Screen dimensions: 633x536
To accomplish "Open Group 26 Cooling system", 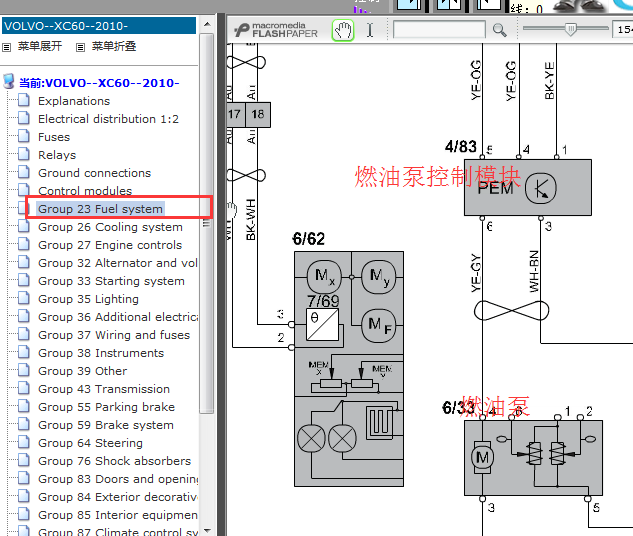I will click(x=110, y=227).
